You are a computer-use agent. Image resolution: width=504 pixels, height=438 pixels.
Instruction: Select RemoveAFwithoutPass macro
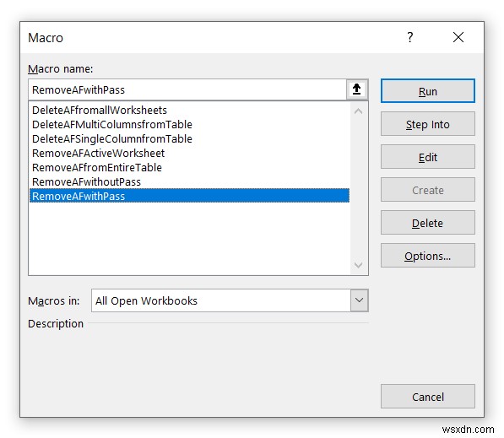coord(189,182)
